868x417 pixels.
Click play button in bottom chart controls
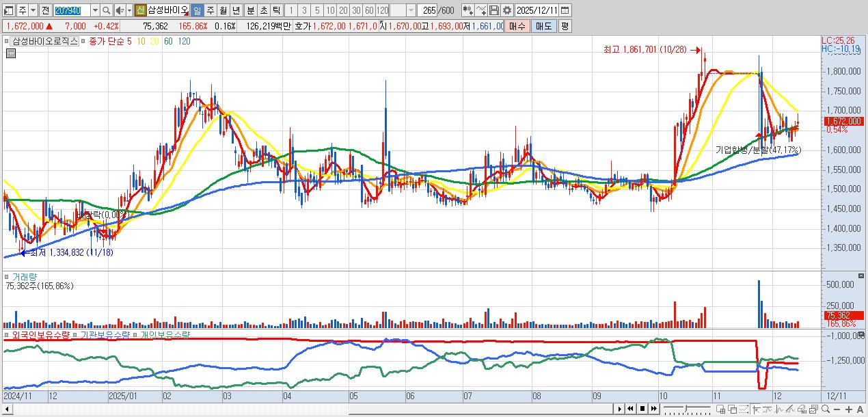[x=620, y=409]
